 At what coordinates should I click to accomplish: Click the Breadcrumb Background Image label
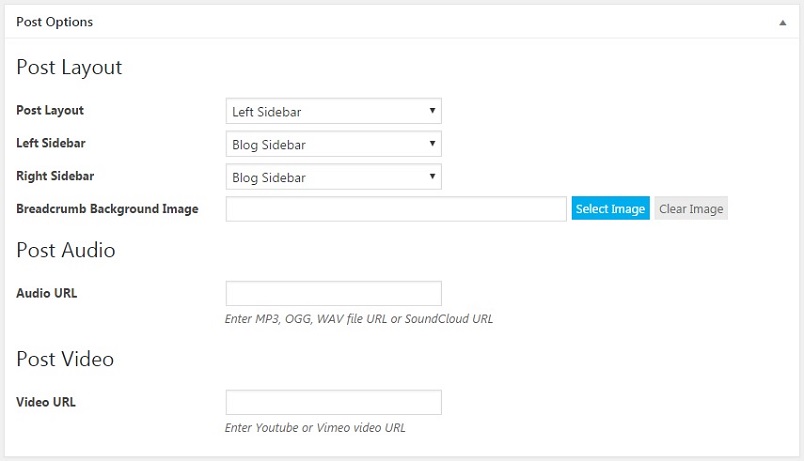[x=107, y=209]
